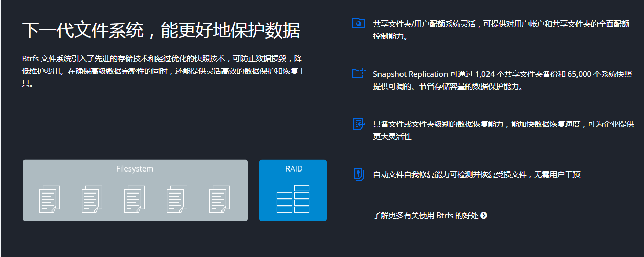Click the RAID disk stack icon

pos(293,199)
